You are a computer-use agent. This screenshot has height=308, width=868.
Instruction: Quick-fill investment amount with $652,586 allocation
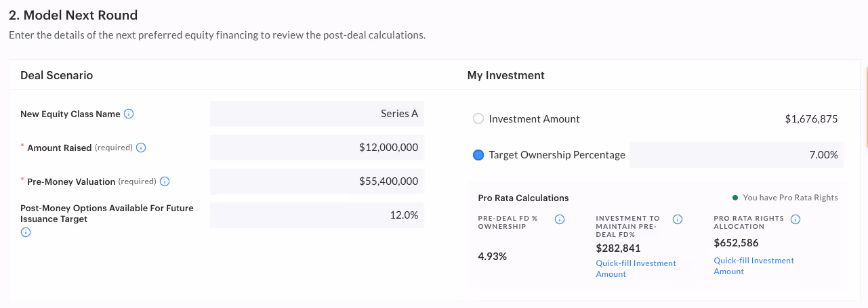click(x=753, y=266)
